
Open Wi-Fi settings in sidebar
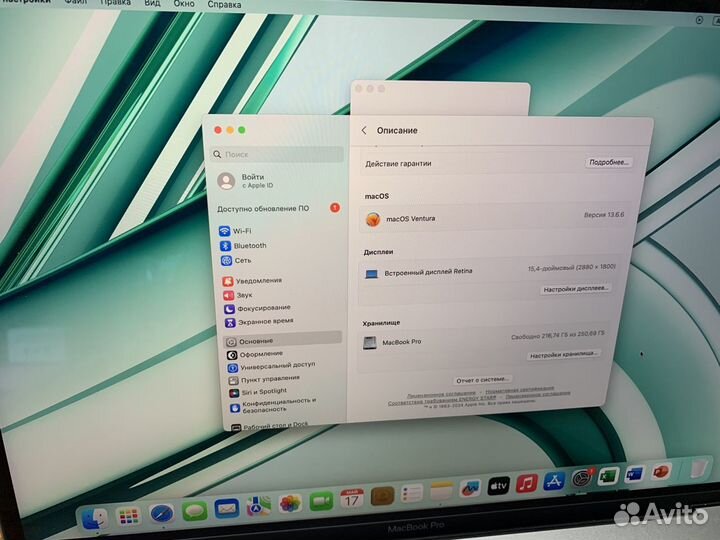click(x=241, y=231)
